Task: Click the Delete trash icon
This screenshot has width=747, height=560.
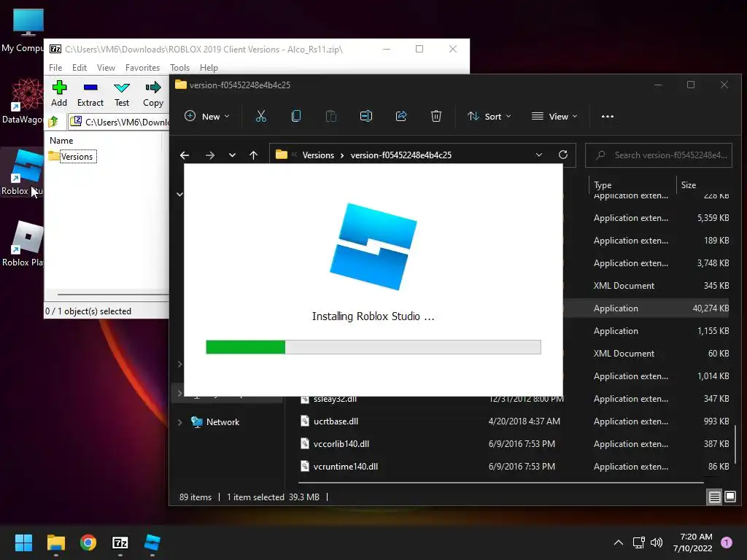Action: [x=436, y=116]
